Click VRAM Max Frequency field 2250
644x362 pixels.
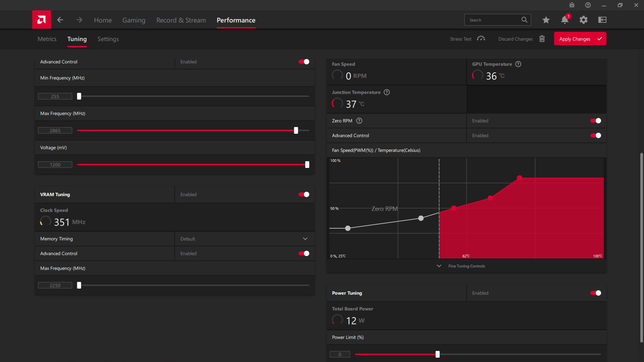coord(55,285)
